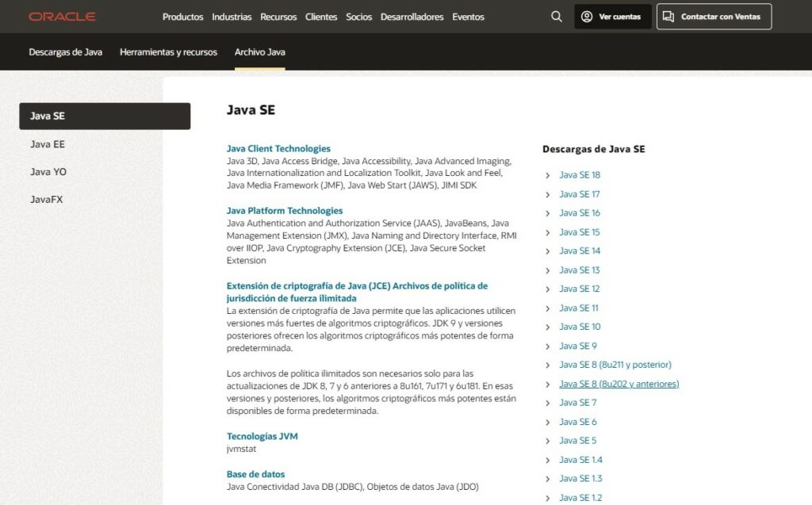Click the Java SE 17 link
Image resolution: width=812 pixels, height=505 pixels.
(580, 194)
